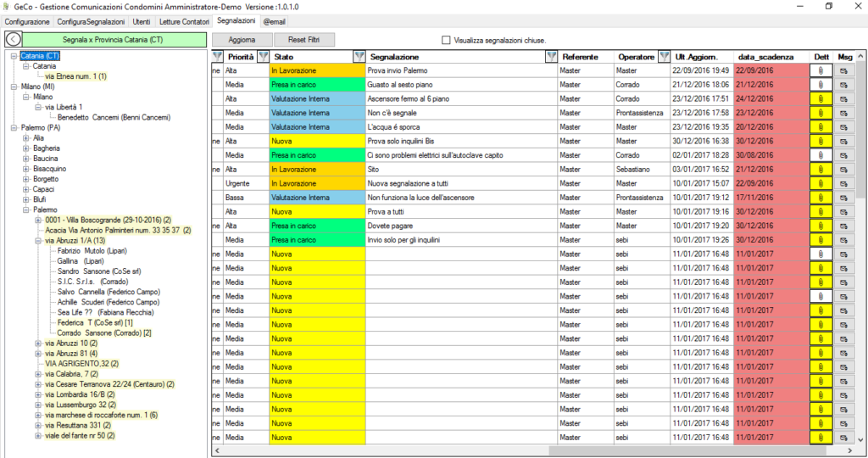Click grid vertical scrollbar up arrow
Screen dimensions: 868x458
[860, 56]
